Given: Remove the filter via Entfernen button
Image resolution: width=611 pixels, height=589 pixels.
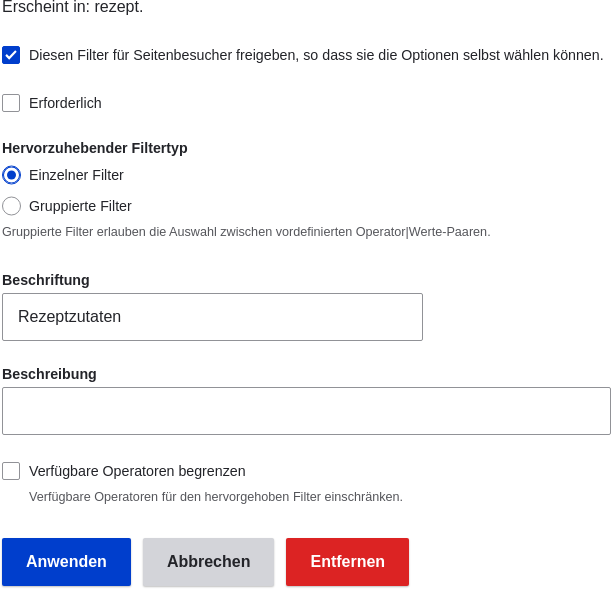Looking at the screenshot, I should tap(348, 562).
